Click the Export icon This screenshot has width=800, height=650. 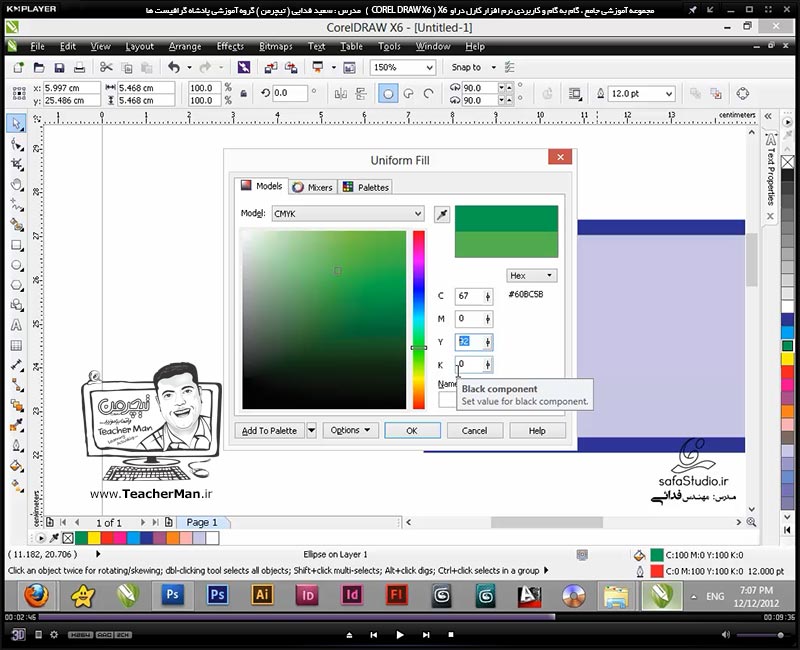(x=291, y=67)
